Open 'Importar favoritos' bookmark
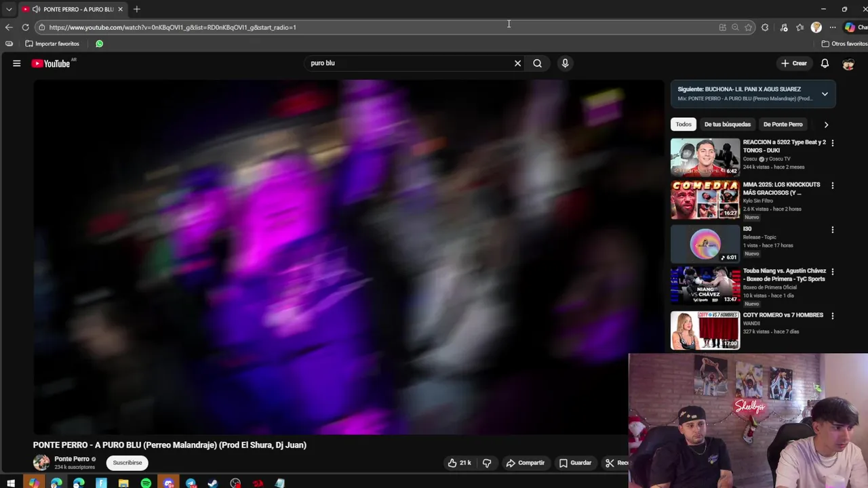This screenshot has height=488, width=868. click(52, 43)
